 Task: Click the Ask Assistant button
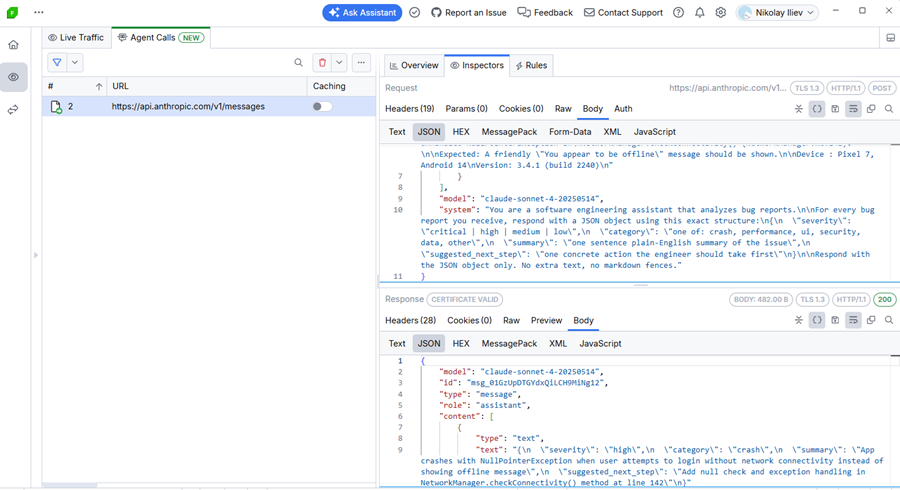(x=362, y=13)
